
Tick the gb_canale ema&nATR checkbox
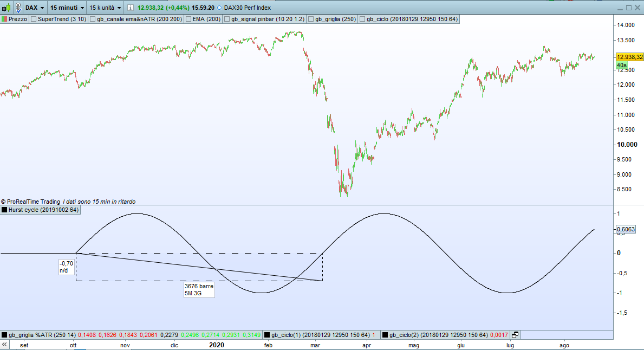pyautogui.click(x=93, y=20)
